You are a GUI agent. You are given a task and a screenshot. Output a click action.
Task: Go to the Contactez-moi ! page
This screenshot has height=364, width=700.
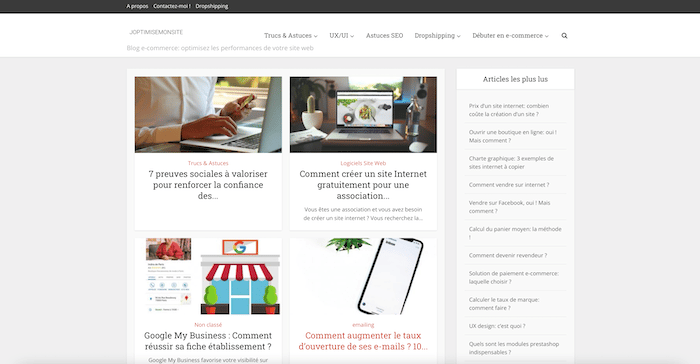click(172, 6)
